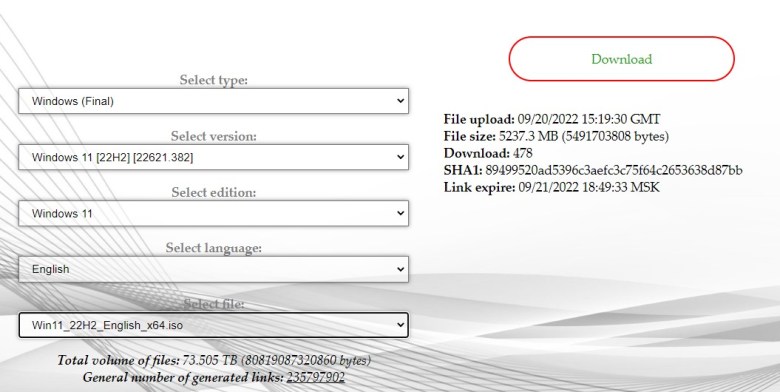This screenshot has height=392, width=780.
Task: Click the chevron arrow of the version selector
Action: tap(400, 157)
